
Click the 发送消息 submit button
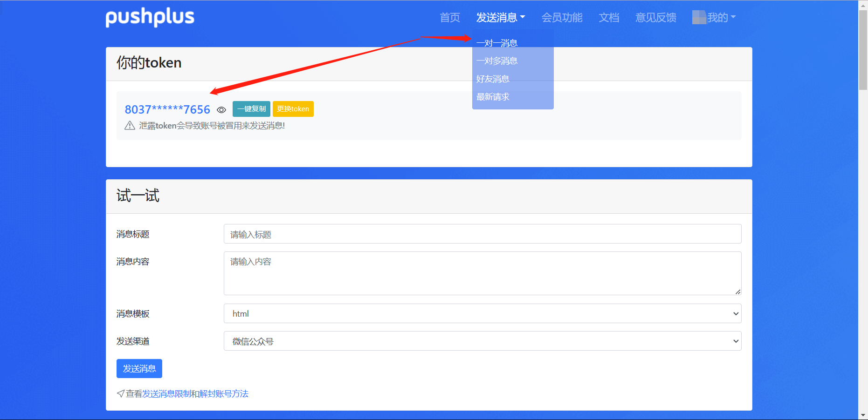(x=139, y=368)
